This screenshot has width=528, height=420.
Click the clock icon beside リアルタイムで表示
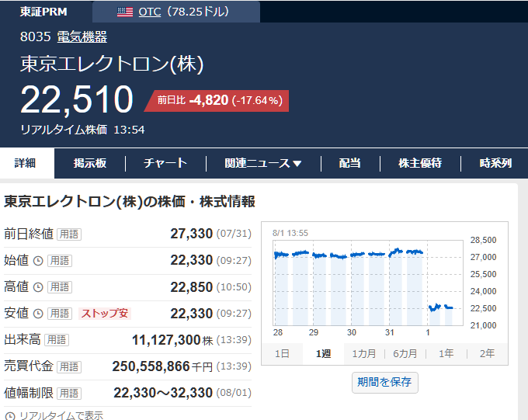click(10, 416)
